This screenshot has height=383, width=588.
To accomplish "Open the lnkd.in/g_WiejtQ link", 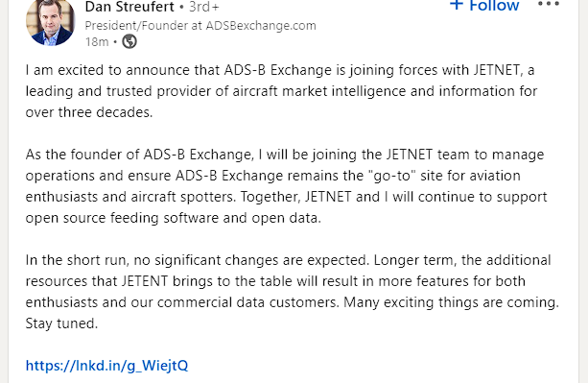I will tap(106, 366).
